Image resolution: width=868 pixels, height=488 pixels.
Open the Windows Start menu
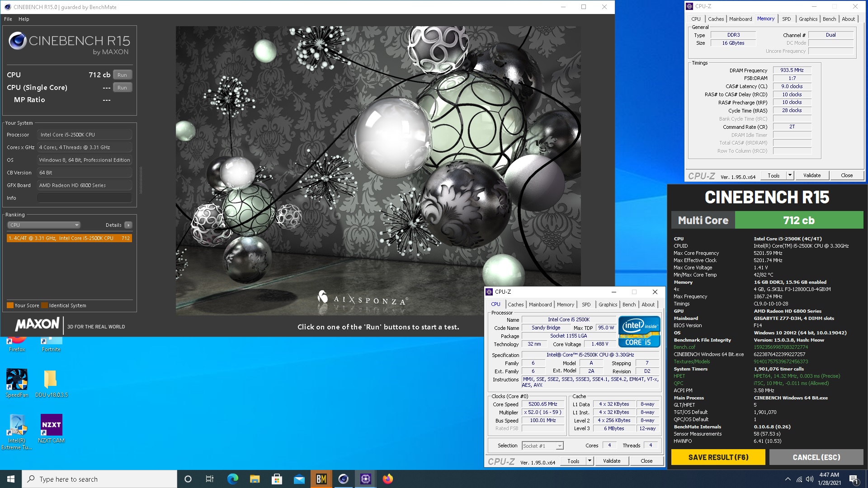[x=11, y=479]
